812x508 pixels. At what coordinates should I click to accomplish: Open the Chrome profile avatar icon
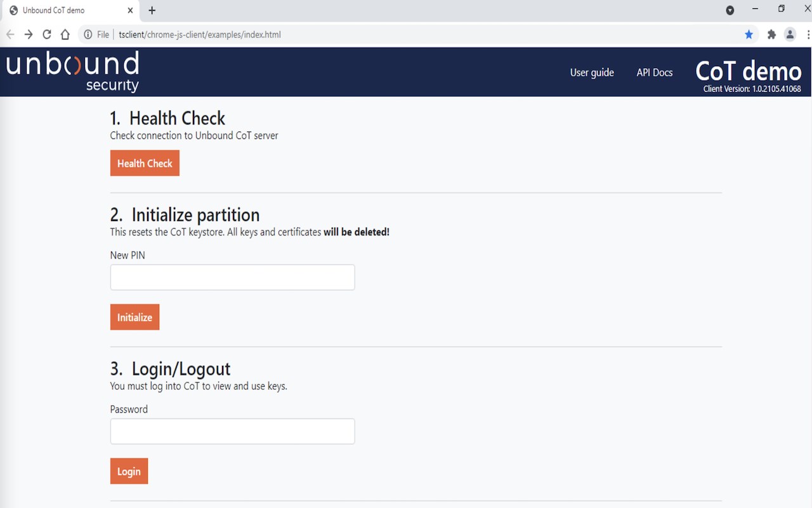coord(790,34)
